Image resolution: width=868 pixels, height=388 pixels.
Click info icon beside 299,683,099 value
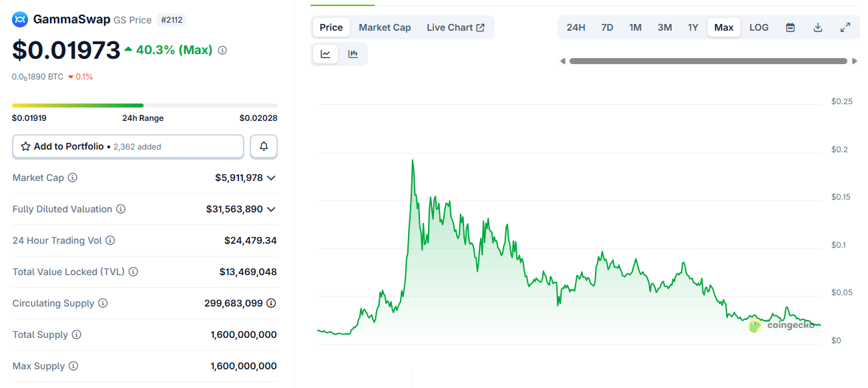pyautogui.click(x=271, y=303)
